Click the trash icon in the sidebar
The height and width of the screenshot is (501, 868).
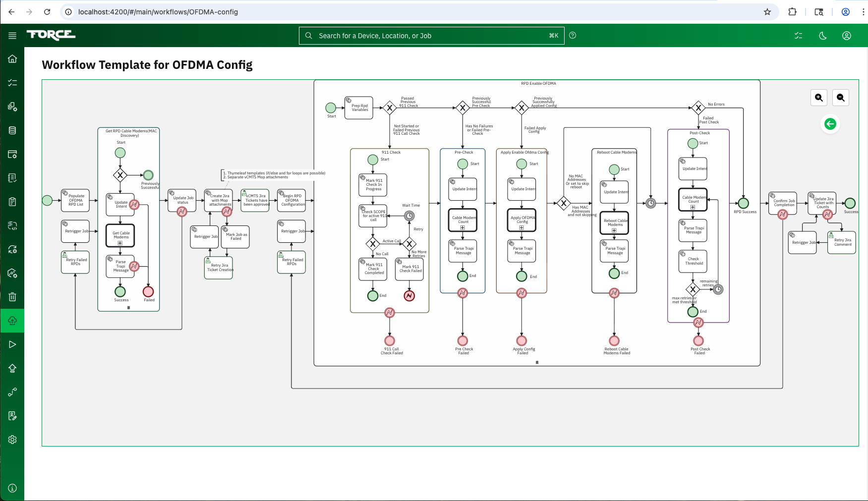coord(12,297)
